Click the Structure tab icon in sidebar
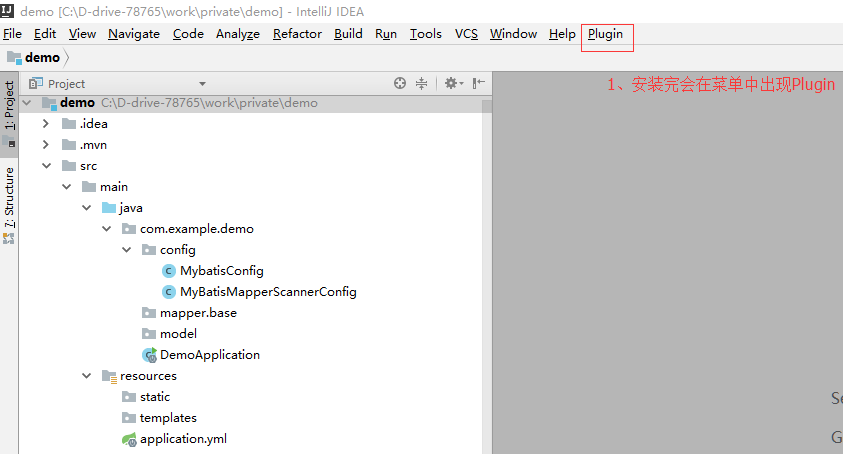843x454 pixels. (x=9, y=238)
